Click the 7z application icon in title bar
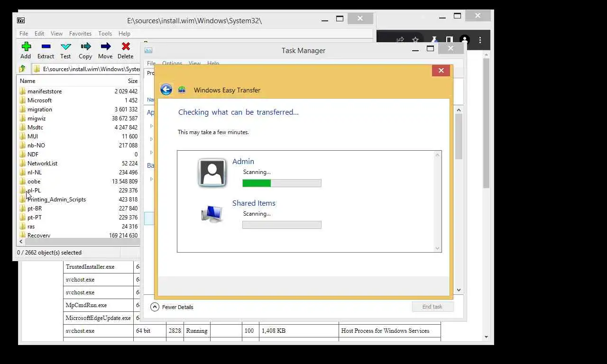The width and height of the screenshot is (607, 364). point(21,20)
